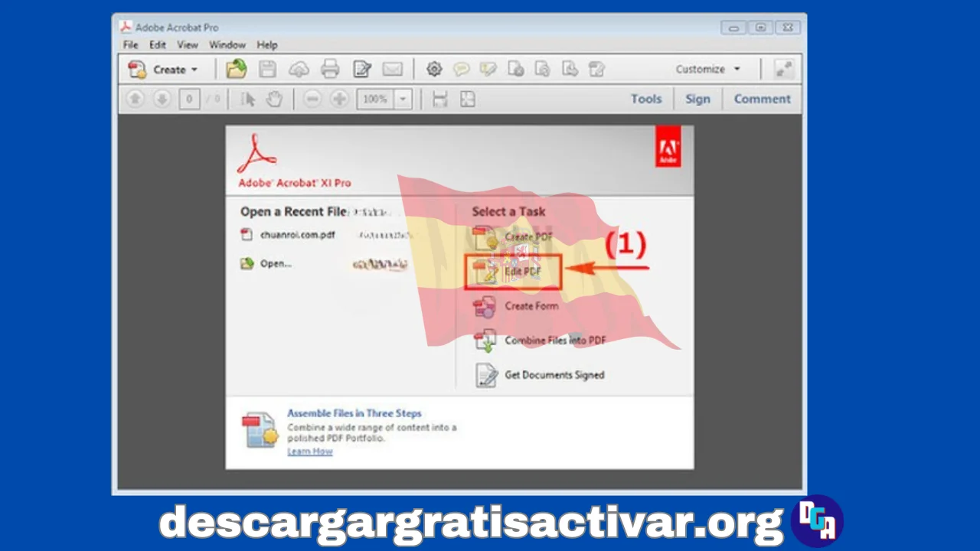The width and height of the screenshot is (980, 551).
Task: Click the Combine Files task icon
Action: pyautogui.click(x=485, y=341)
